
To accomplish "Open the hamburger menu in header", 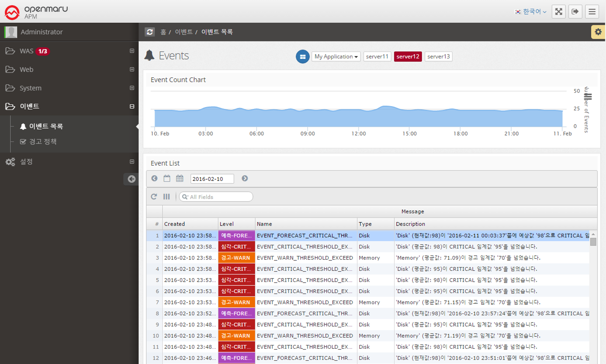I will pyautogui.click(x=592, y=12).
